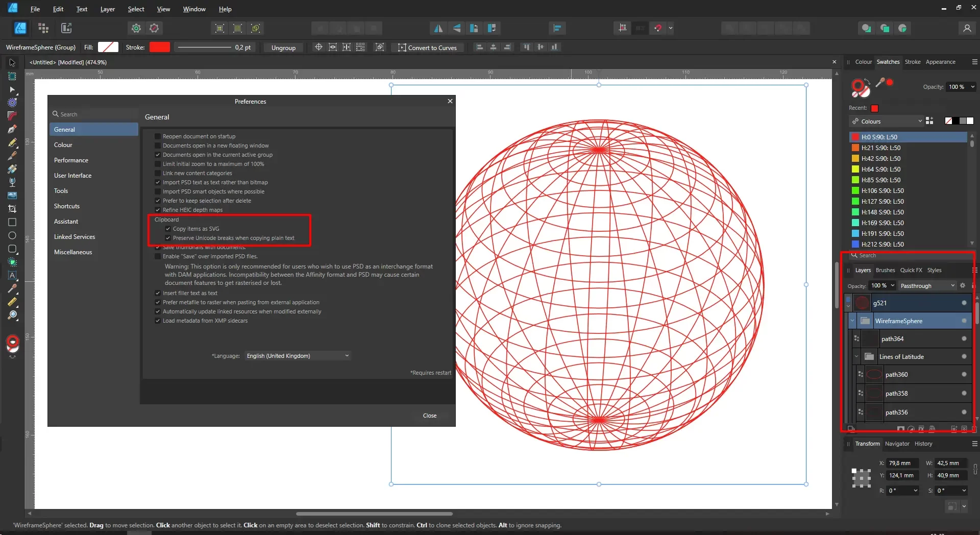Enable Reopen document on startup
The image size is (980, 535).
158,136
